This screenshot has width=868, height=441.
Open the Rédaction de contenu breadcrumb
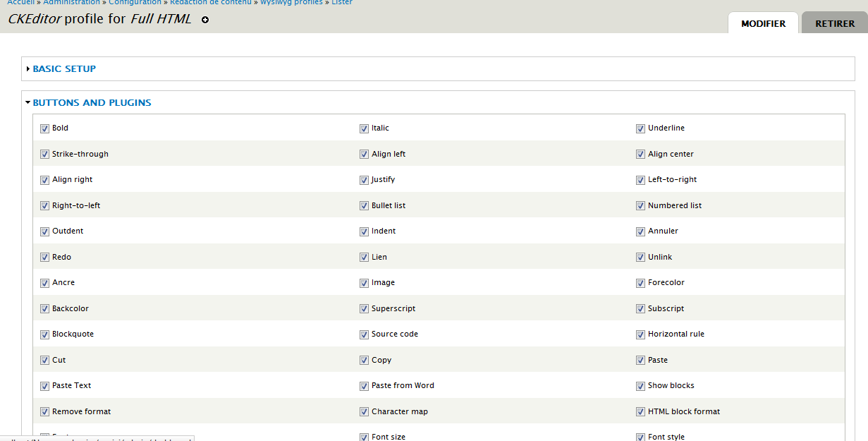tap(211, 2)
